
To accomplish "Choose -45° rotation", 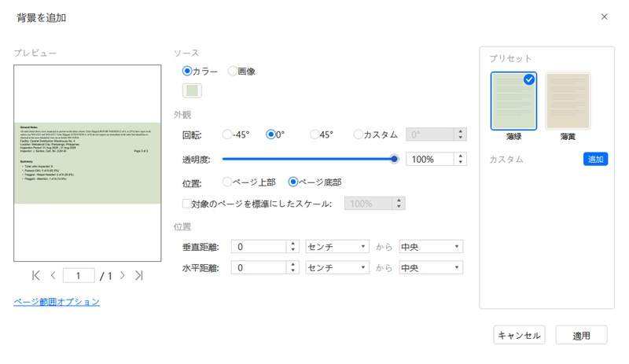I will click(x=227, y=134).
